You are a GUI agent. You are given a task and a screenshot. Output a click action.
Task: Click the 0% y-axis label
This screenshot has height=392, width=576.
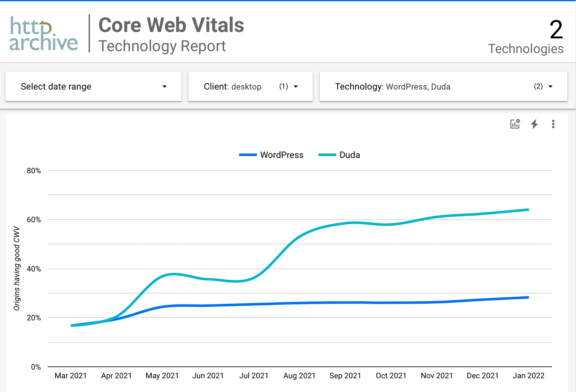pos(36,367)
